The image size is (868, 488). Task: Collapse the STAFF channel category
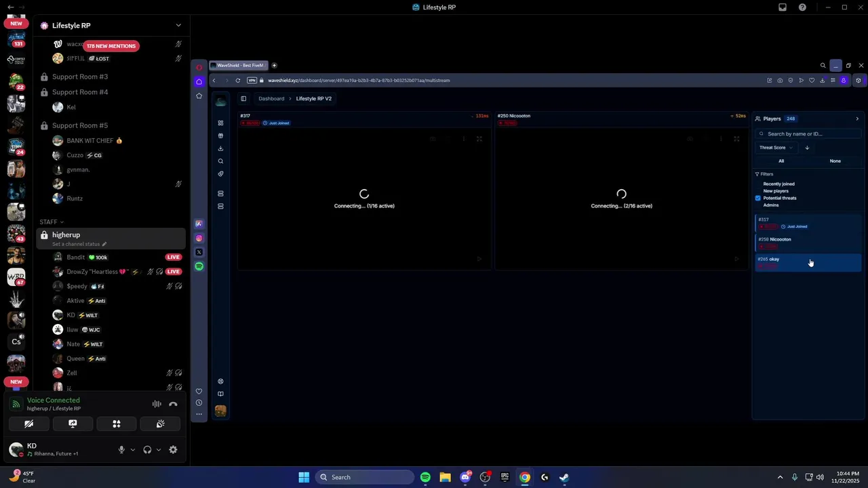(x=52, y=222)
